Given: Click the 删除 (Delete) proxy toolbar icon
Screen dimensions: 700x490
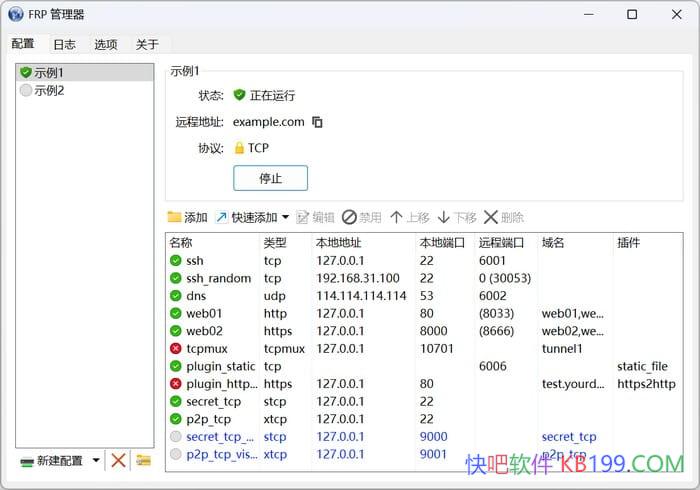Looking at the screenshot, I should click(x=490, y=217).
